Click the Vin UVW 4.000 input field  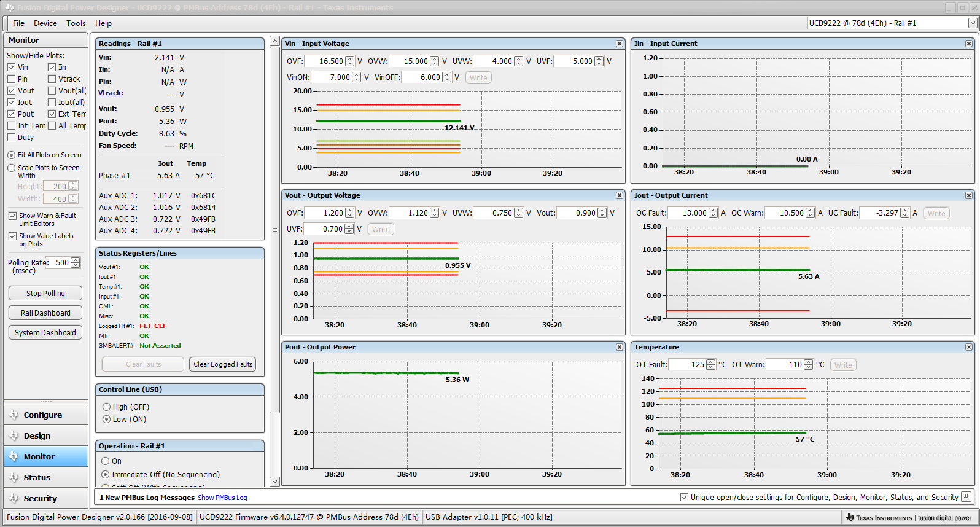(x=493, y=61)
